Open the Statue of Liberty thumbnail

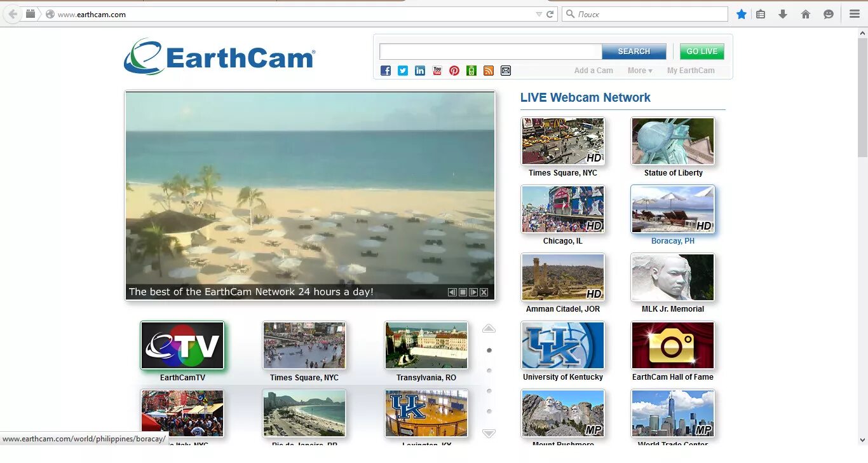coord(673,141)
